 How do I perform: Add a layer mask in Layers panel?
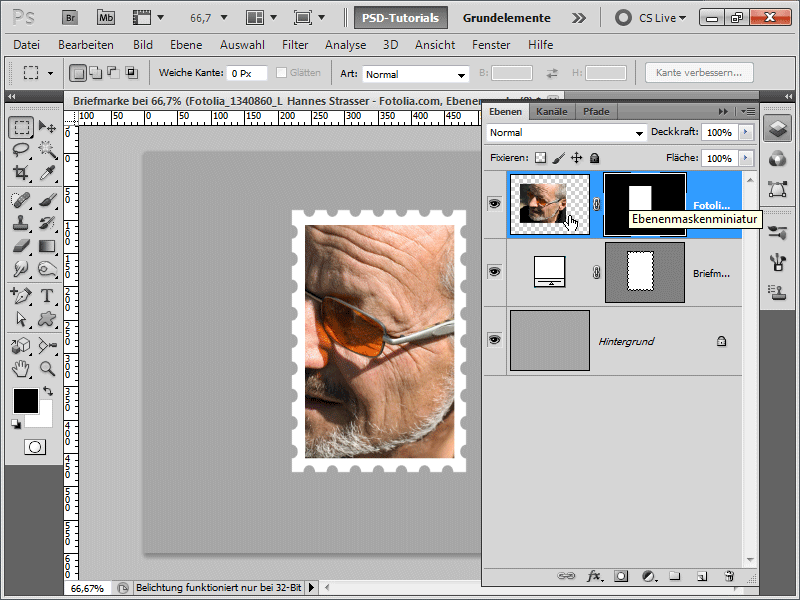click(x=621, y=576)
